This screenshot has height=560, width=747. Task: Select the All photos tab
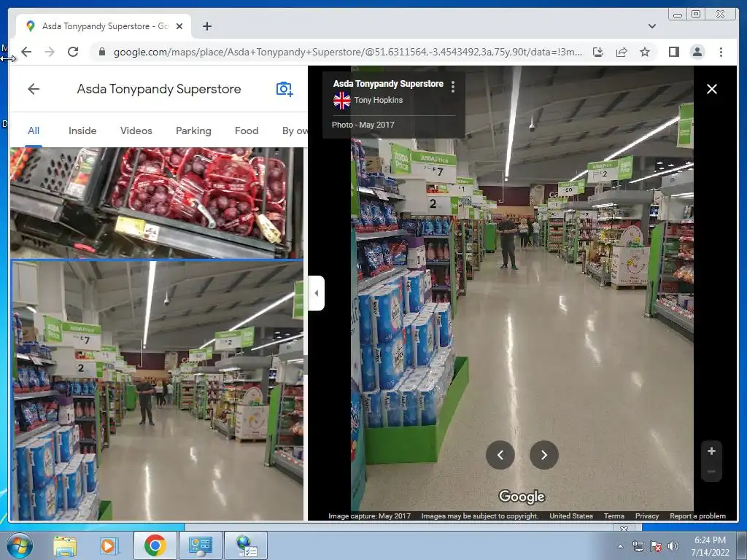pos(34,131)
